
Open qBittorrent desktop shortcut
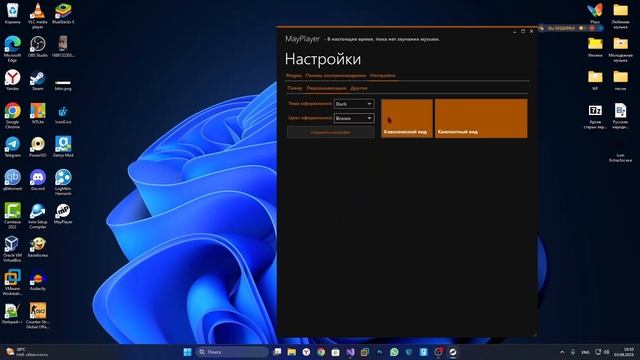13,180
